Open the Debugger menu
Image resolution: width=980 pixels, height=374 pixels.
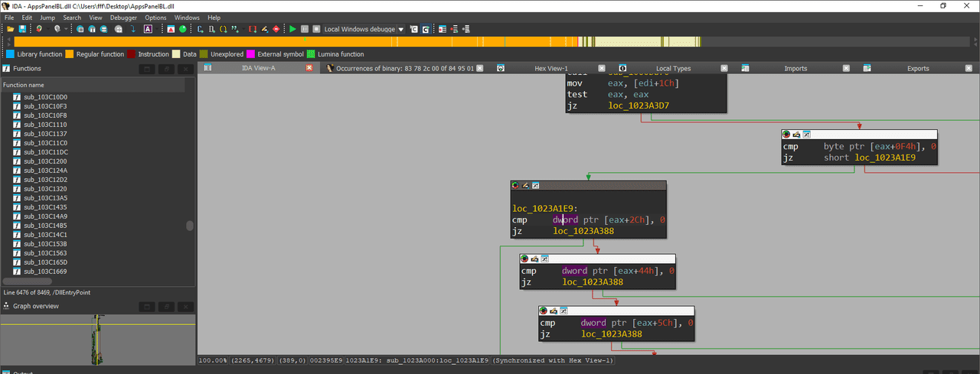[123, 17]
